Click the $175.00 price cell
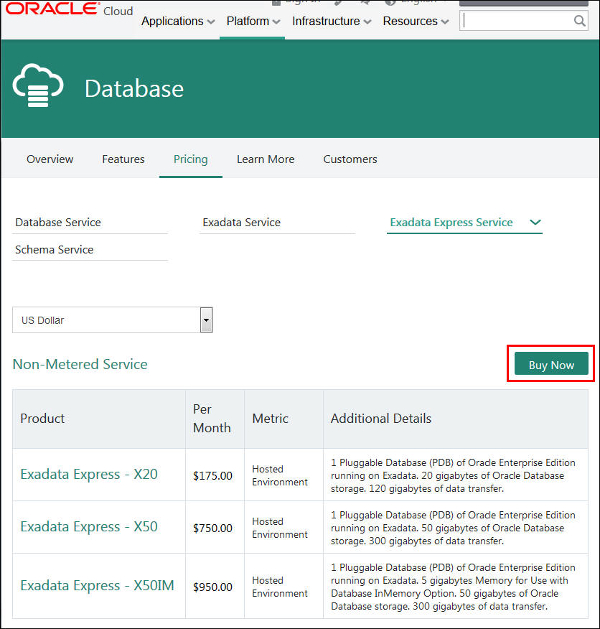600x629 pixels. pyautogui.click(x=213, y=476)
